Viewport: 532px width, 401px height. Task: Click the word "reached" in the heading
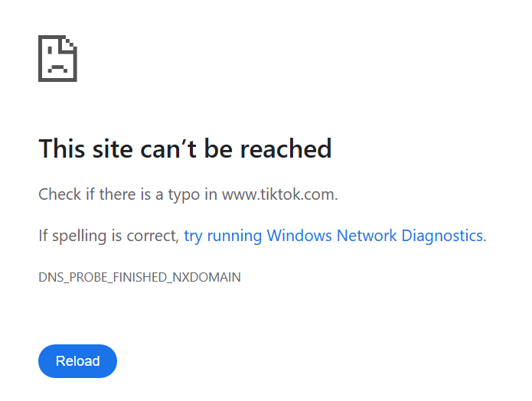pos(286,148)
